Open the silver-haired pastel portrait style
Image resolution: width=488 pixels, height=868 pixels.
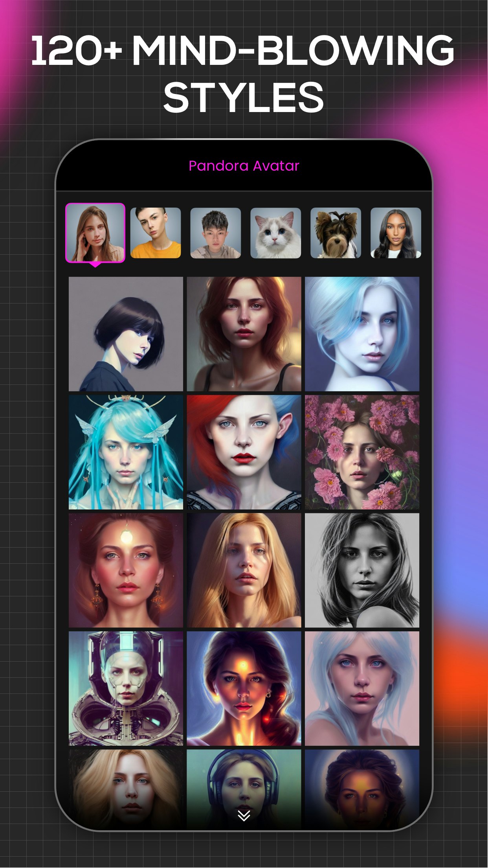pos(362,689)
